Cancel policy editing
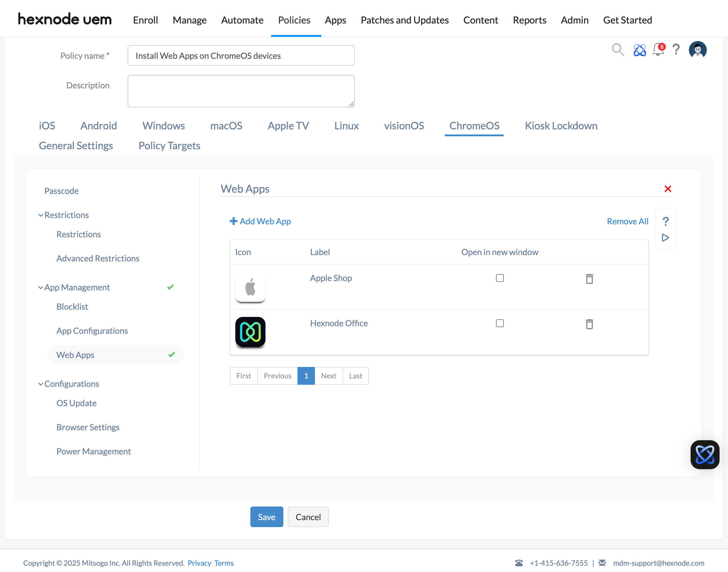Image resolution: width=728 pixels, height=572 pixels. [308, 517]
